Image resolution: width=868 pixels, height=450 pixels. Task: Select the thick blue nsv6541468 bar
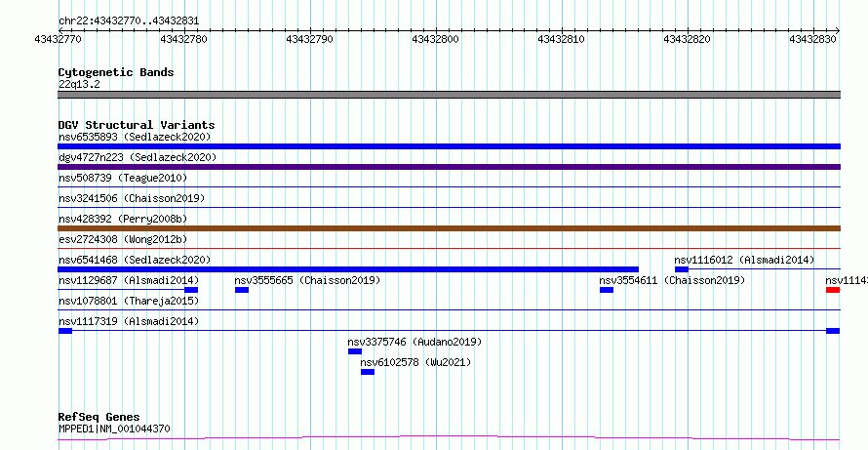coord(348,269)
